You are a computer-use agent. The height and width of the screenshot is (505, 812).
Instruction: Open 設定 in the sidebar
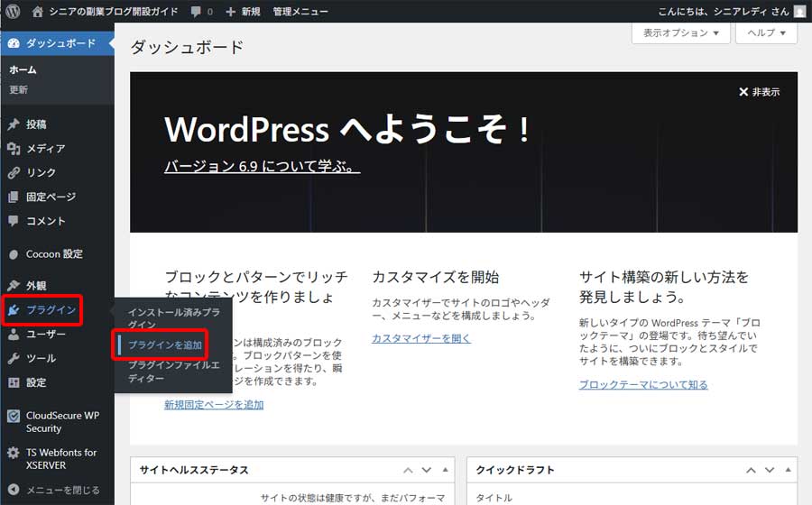point(36,383)
